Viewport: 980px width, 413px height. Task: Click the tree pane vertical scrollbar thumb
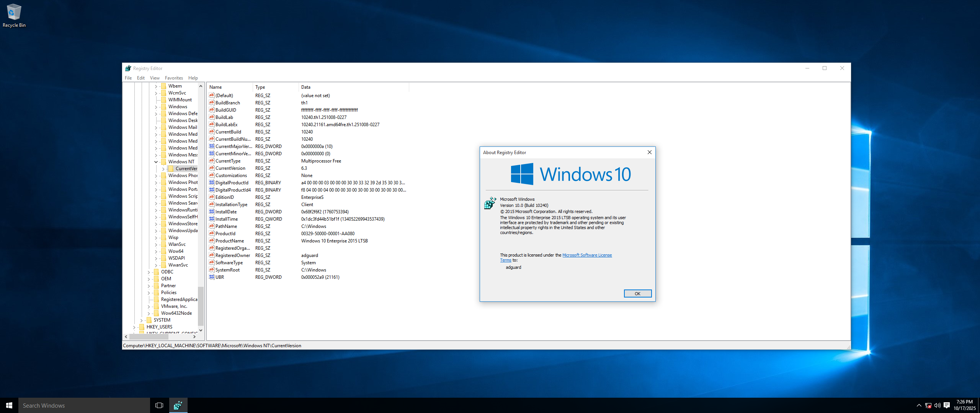pos(201,306)
